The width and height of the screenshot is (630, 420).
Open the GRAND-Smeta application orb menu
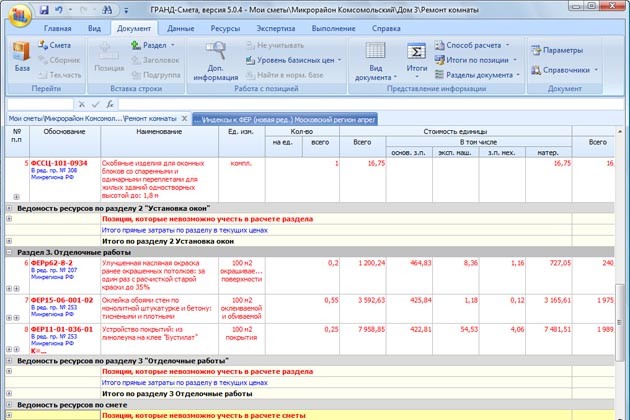click(19, 14)
